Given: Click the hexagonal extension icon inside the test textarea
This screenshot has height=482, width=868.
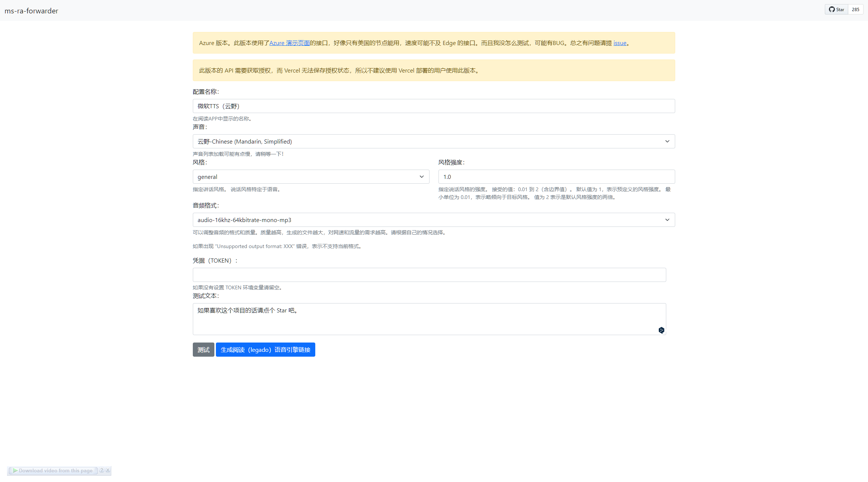Looking at the screenshot, I should [661, 330].
